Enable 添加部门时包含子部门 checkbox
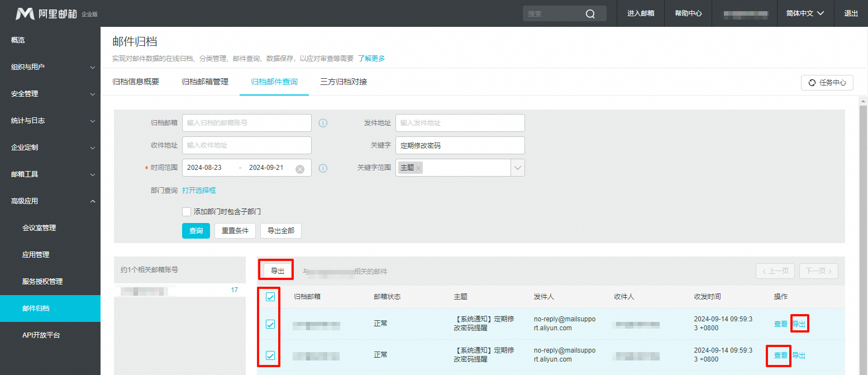 (x=187, y=212)
